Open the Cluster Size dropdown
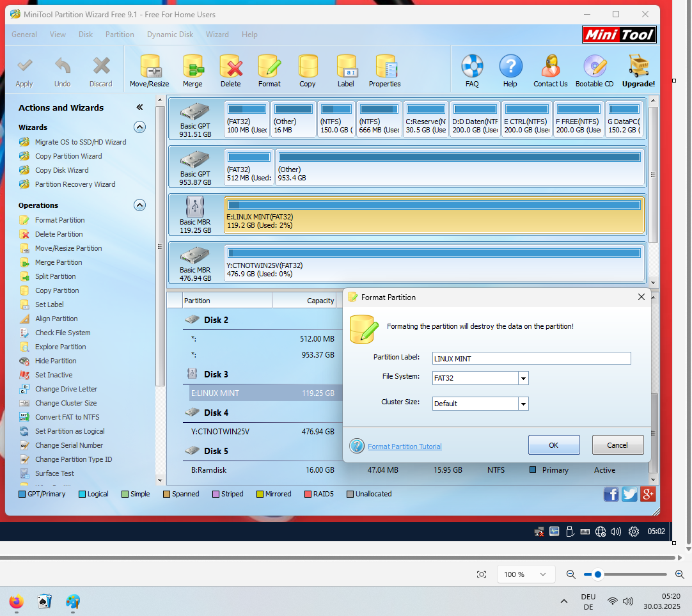 (x=523, y=404)
